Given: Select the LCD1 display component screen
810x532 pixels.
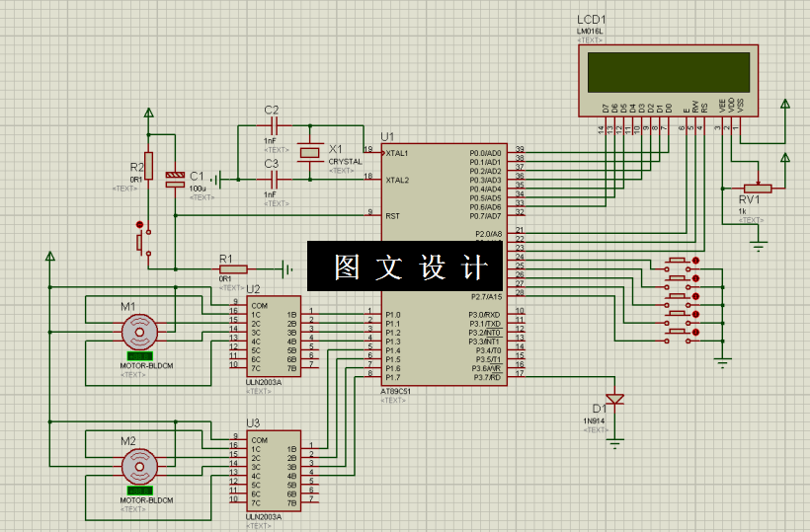Looking at the screenshot, I should (x=668, y=72).
